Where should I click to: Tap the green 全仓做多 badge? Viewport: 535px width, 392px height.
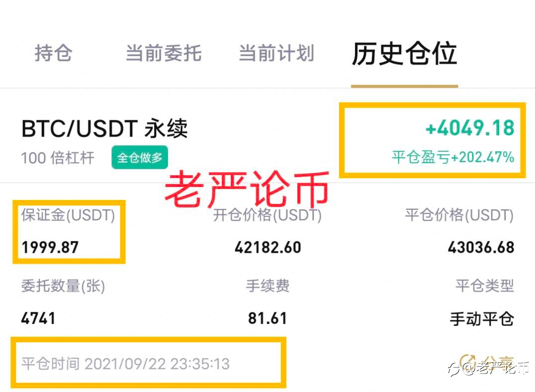tap(140, 157)
